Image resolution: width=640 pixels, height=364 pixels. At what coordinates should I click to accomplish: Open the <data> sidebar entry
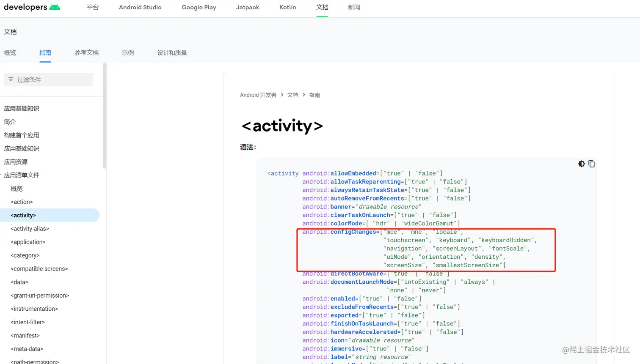(x=19, y=282)
